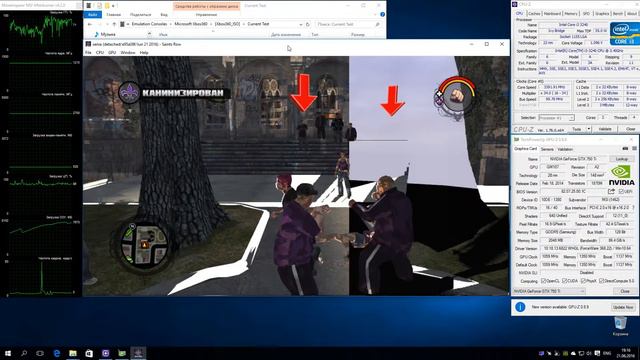The height and width of the screenshot is (360, 640).
Task: Open the Recycle Bin on the desktop
Action: [620, 327]
